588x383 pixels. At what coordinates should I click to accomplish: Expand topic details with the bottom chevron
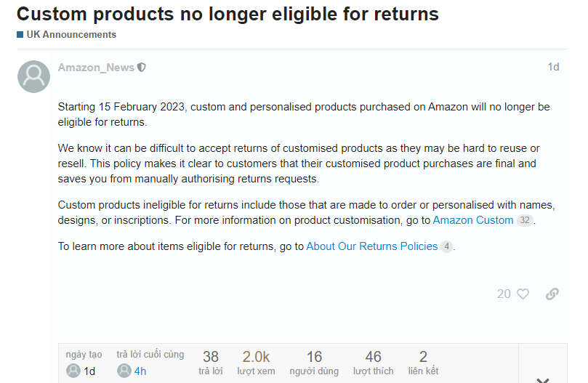pos(542,379)
